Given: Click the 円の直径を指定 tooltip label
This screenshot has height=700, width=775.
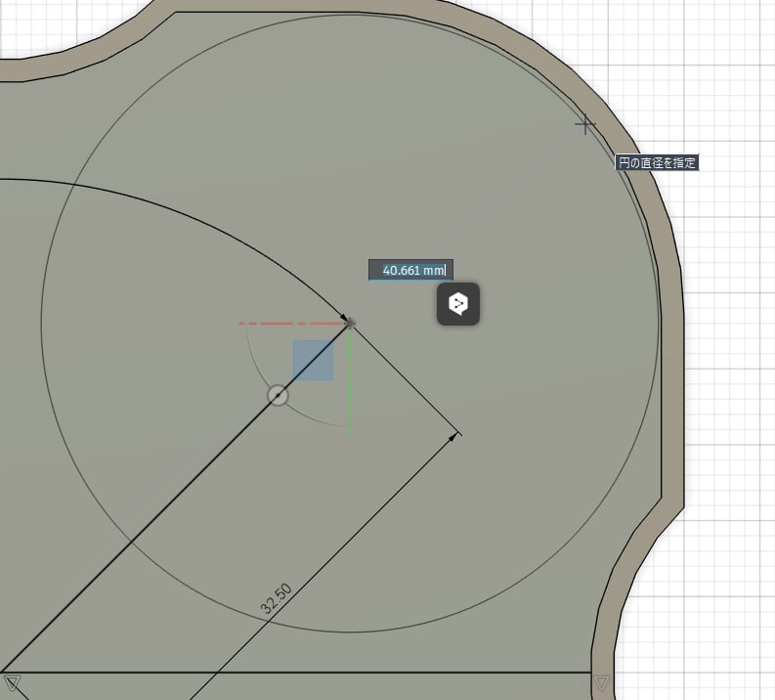Looking at the screenshot, I should point(657,163).
